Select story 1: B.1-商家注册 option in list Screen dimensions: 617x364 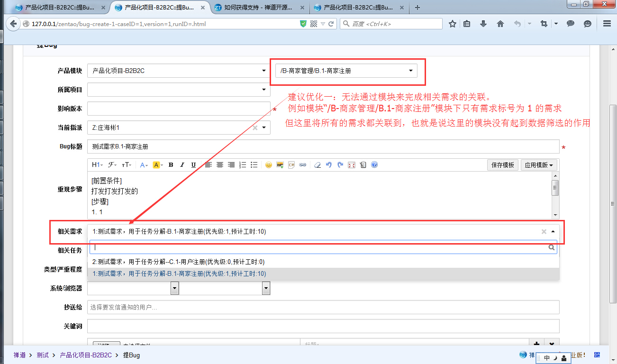[323, 273]
